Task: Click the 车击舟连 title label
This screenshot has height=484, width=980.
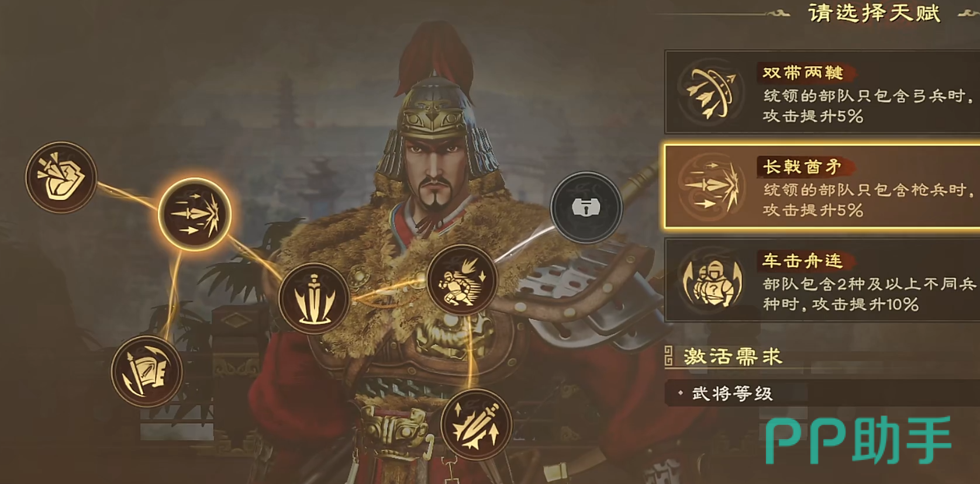Action: click(802, 261)
